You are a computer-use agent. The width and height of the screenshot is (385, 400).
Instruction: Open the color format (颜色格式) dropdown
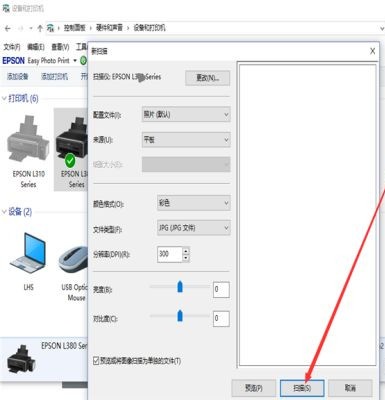193,203
